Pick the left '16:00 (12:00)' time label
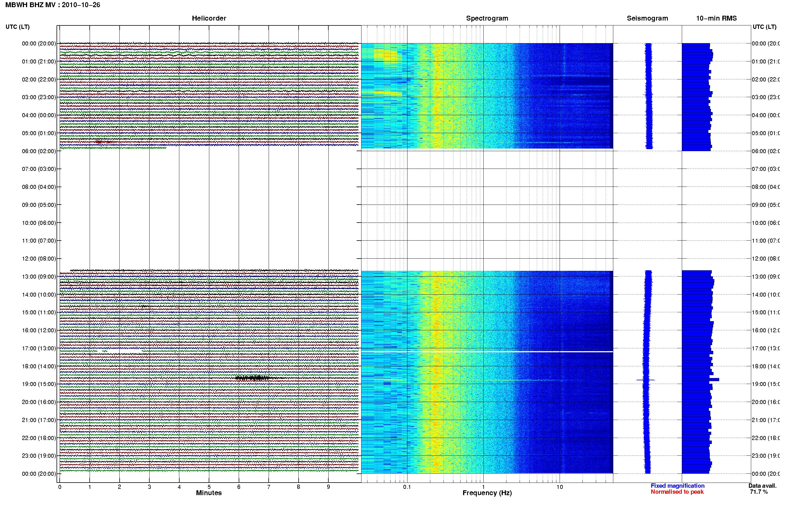Image resolution: width=812 pixels, height=508 pixels. point(39,330)
